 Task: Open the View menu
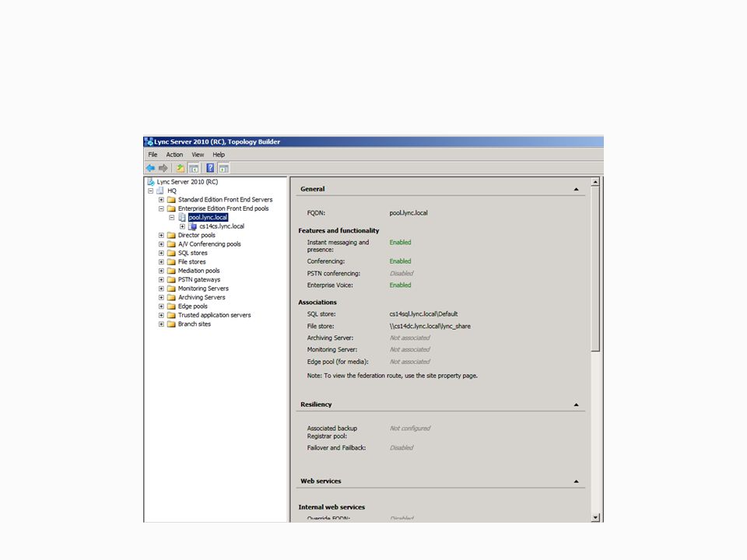pyautogui.click(x=198, y=155)
